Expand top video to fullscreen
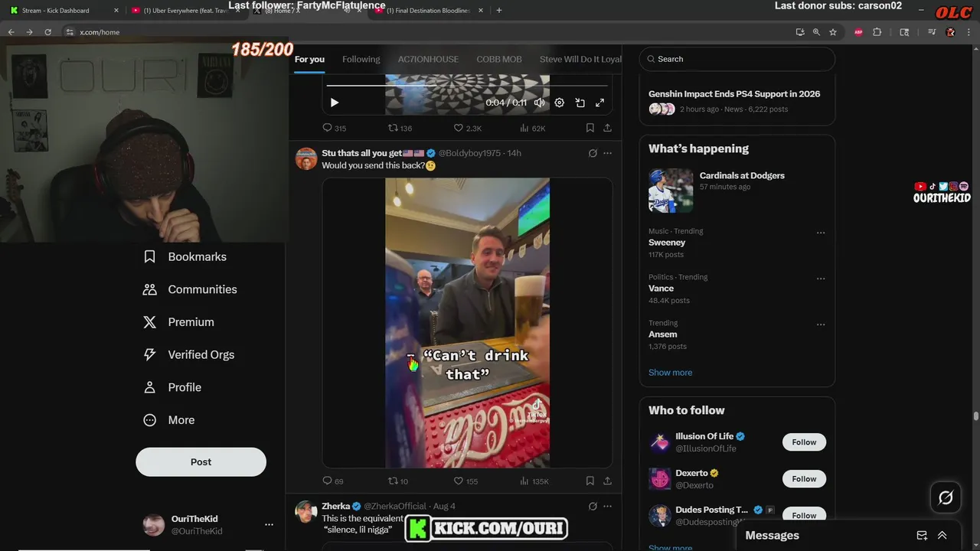 (599, 103)
